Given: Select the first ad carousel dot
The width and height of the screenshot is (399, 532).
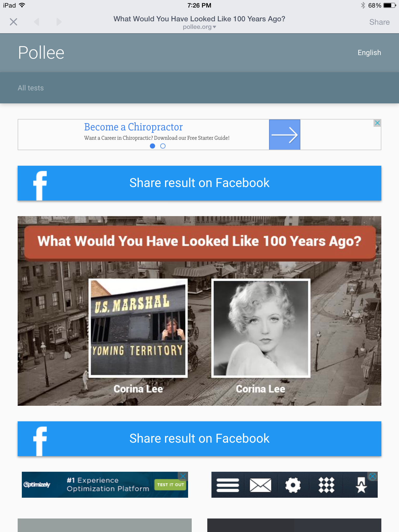Looking at the screenshot, I should tap(152, 146).
